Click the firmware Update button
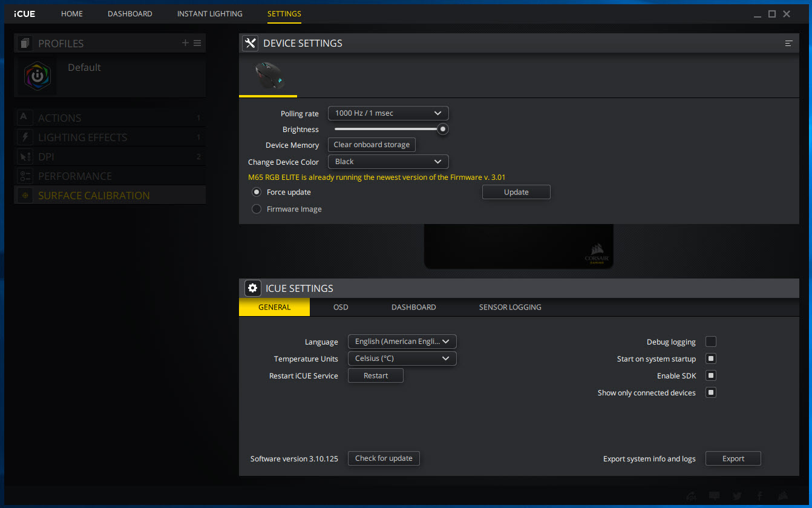Image resolution: width=812 pixels, height=508 pixels. pos(516,192)
